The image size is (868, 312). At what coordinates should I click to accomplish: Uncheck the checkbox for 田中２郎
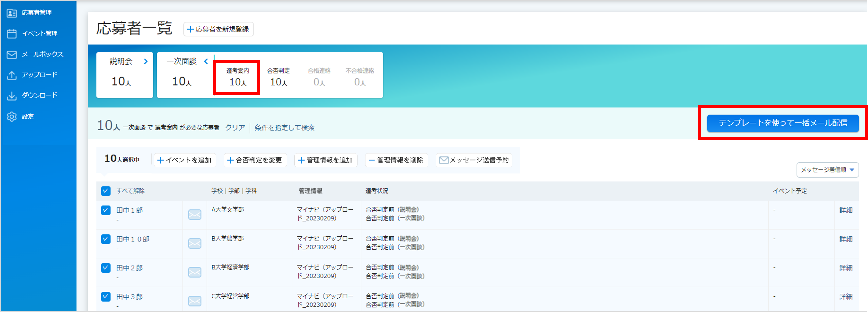click(x=106, y=268)
